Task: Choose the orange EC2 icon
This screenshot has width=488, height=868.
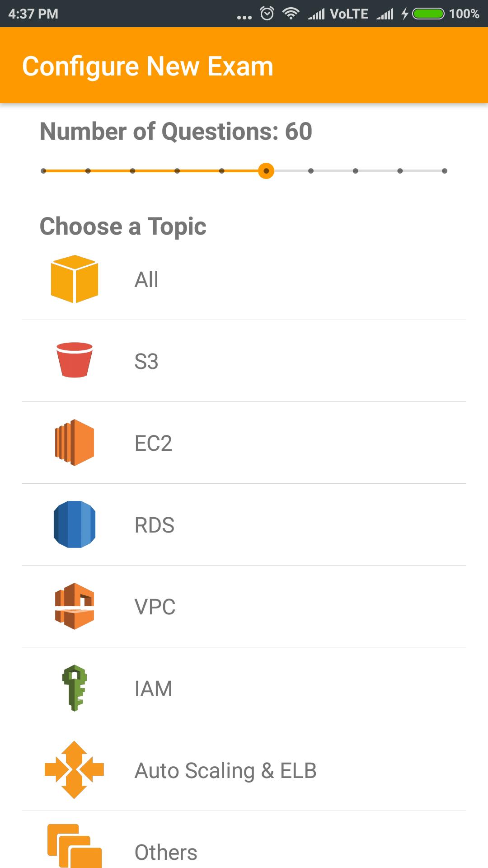Action: 75,443
